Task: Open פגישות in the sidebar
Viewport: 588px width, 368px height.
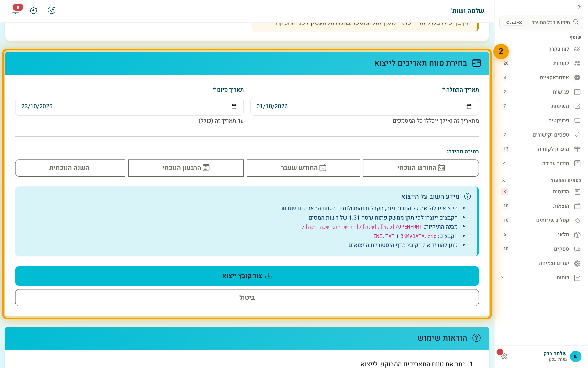Action: click(x=541, y=92)
